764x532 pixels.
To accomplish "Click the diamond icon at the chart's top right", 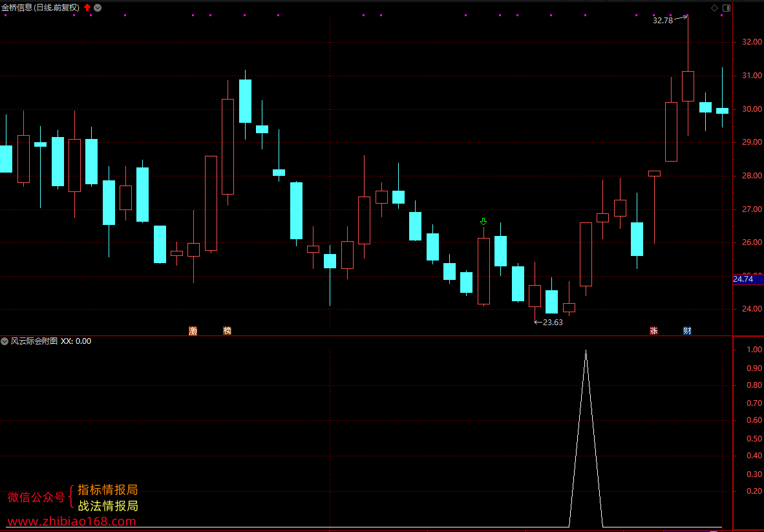I will 714,8.
